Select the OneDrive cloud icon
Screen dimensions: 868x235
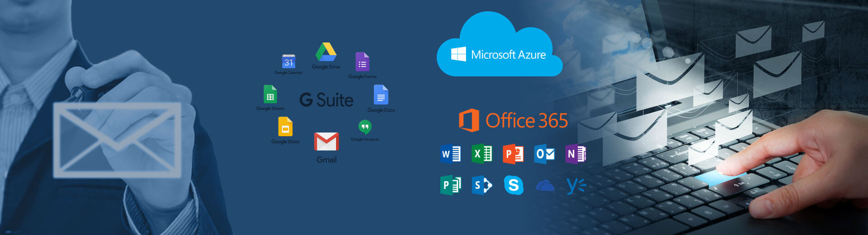click(545, 186)
